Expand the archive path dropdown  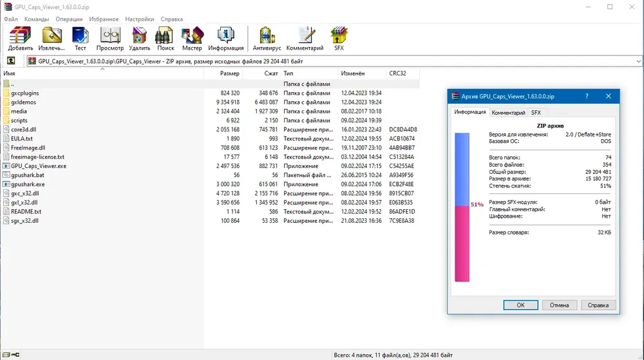click(638, 61)
